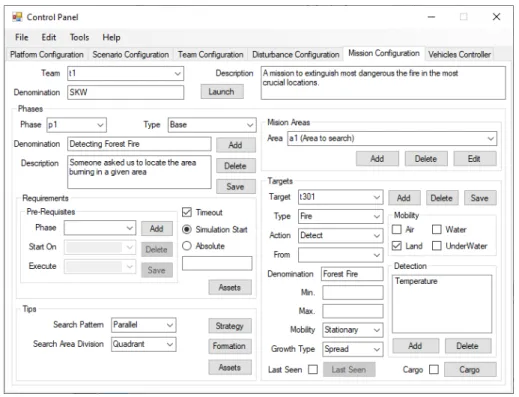Click Add button next to Target dropdown
The width and height of the screenshot is (519, 397).
coord(404,198)
